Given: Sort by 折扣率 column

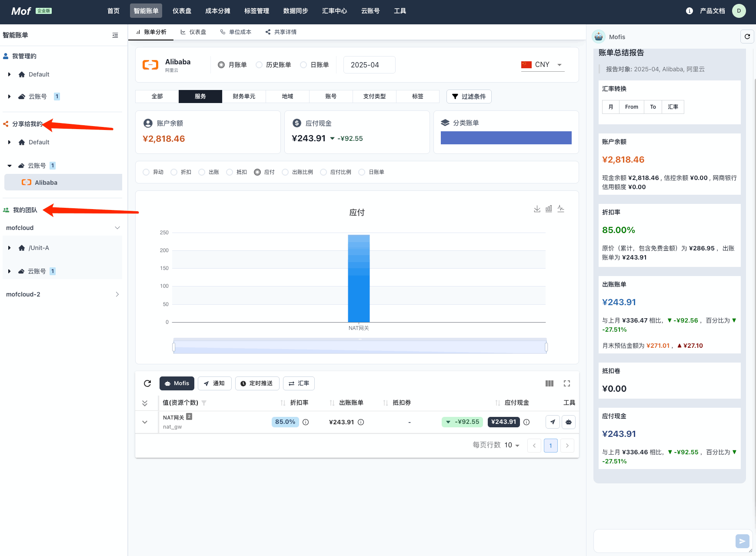Looking at the screenshot, I should tap(283, 403).
